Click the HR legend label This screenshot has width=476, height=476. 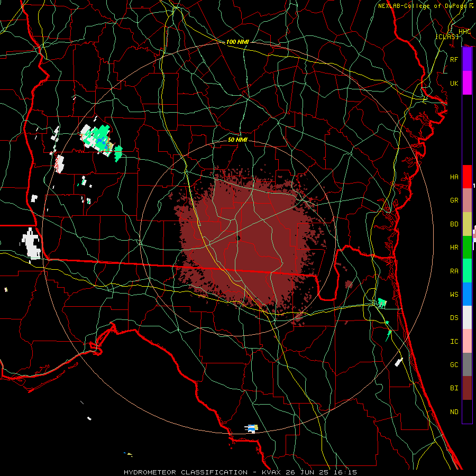[x=454, y=248]
